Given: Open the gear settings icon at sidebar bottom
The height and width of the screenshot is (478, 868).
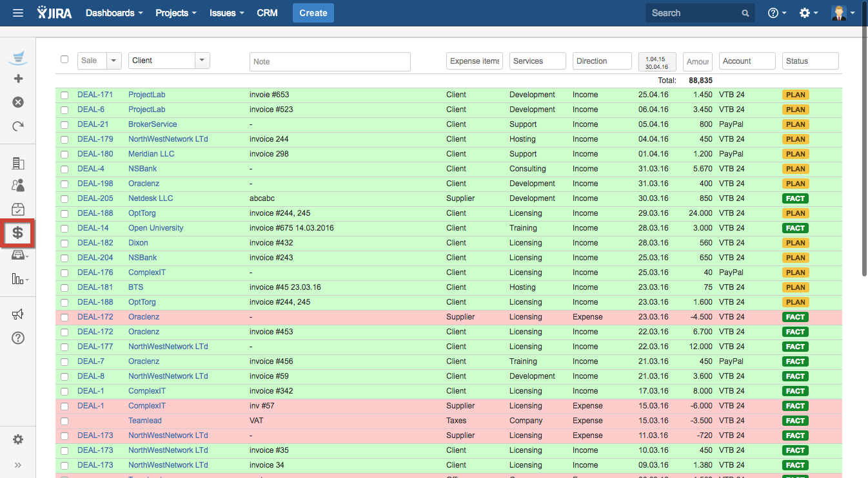Looking at the screenshot, I should tap(18, 439).
